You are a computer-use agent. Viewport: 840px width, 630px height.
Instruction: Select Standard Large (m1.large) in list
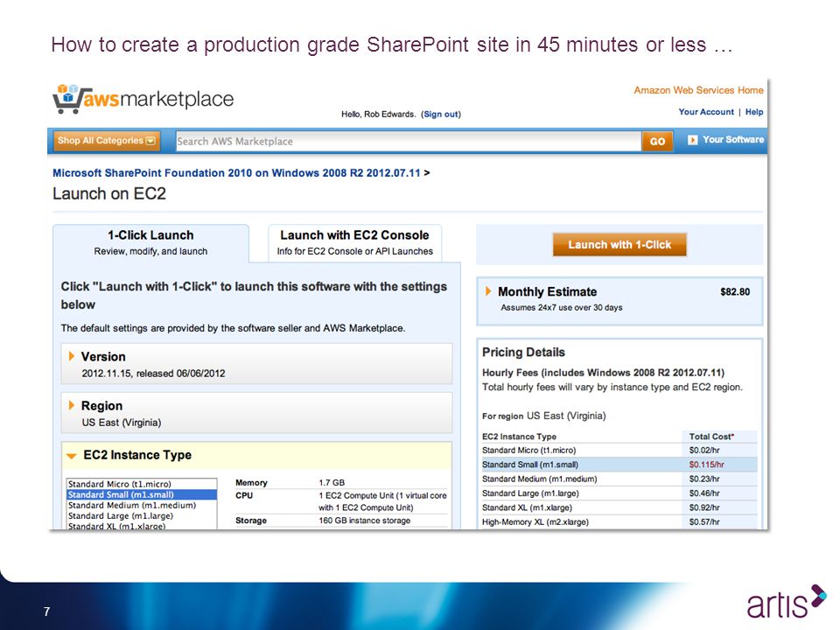pos(142,516)
